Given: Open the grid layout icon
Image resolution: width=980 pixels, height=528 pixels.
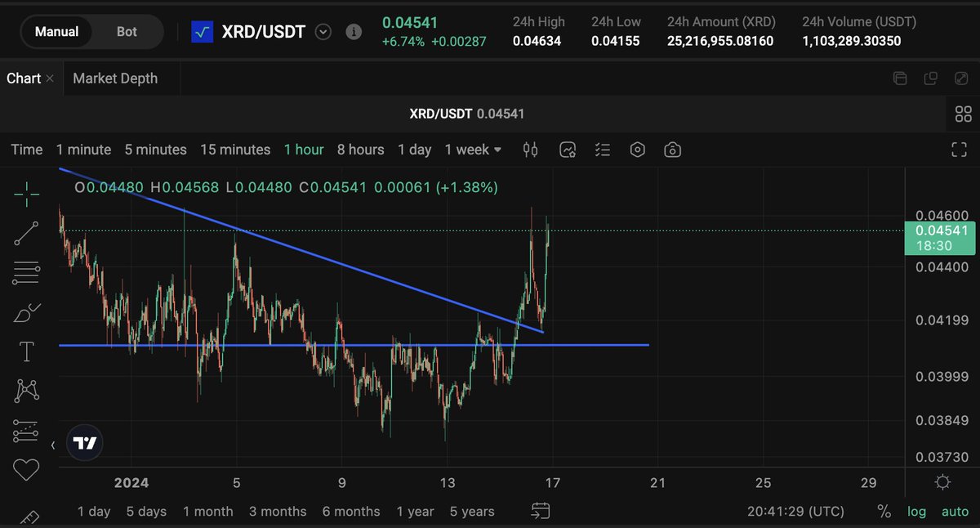Looking at the screenshot, I should [x=963, y=114].
